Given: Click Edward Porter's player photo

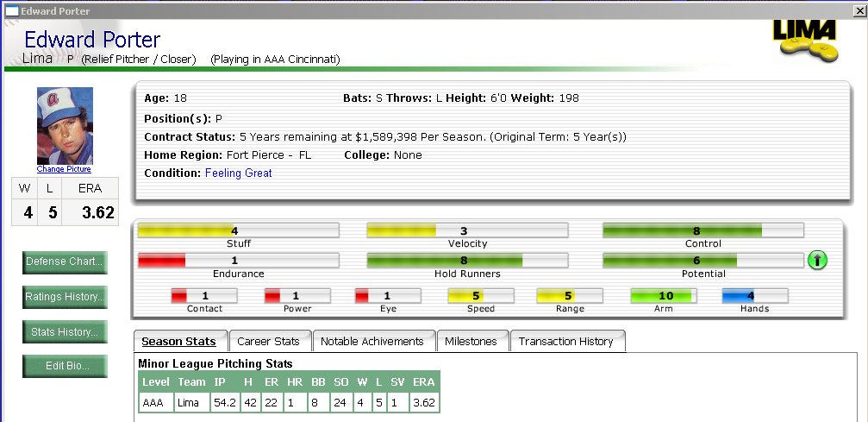Looking at the screenshot, I should click(65, 126).
